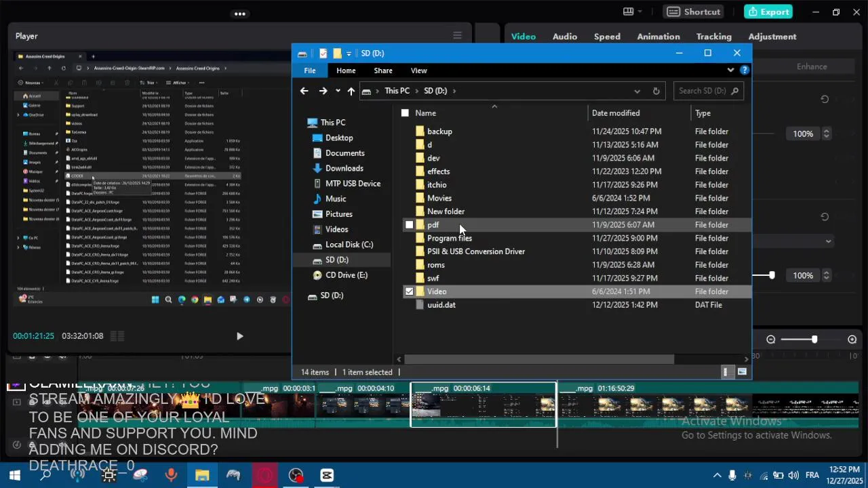Adjust the timeline zoom slider handle
The width and height of the screenshot is (868, 488).
(x=814, y=340)
